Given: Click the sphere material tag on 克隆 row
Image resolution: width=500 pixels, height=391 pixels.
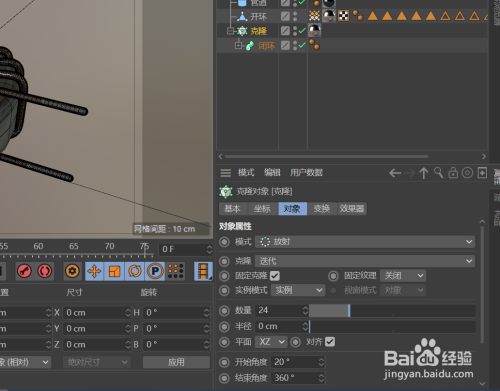Looking at the screenshot, I should coord(314,30).
